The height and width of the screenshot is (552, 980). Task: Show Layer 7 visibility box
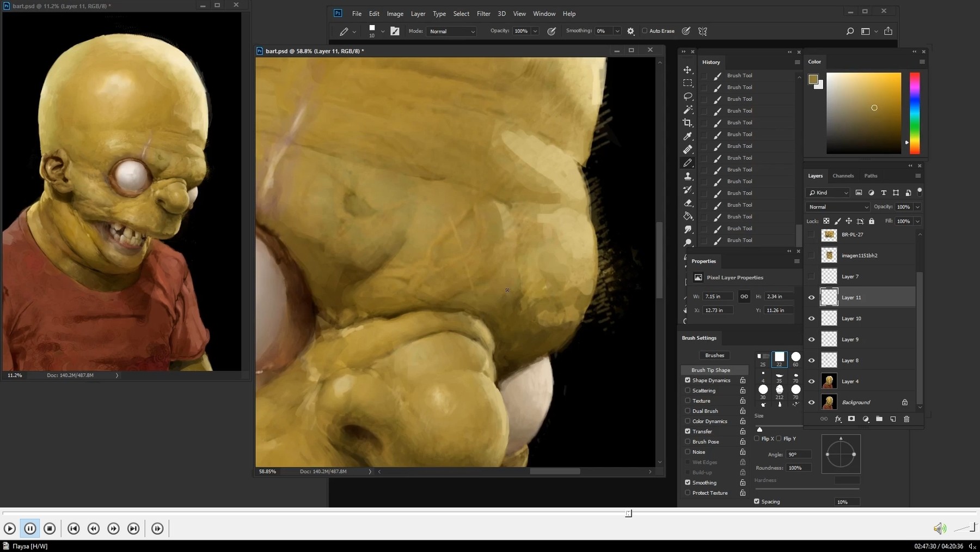811,276
